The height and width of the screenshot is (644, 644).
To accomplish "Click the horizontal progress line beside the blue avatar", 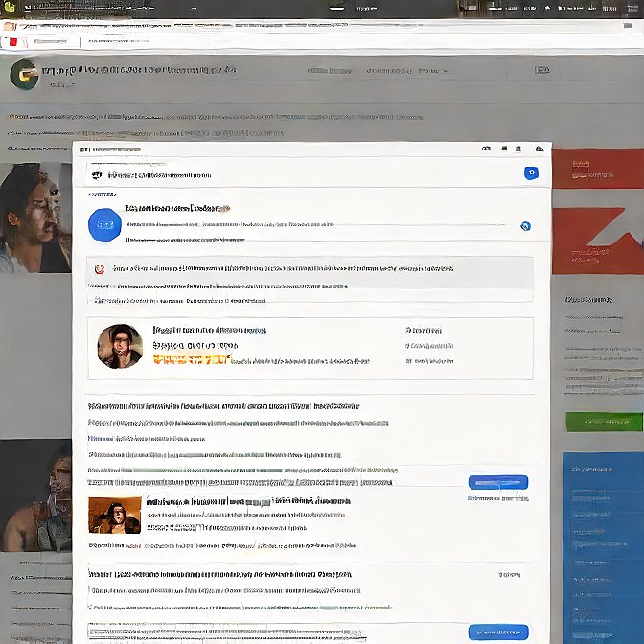I will 316,226.
